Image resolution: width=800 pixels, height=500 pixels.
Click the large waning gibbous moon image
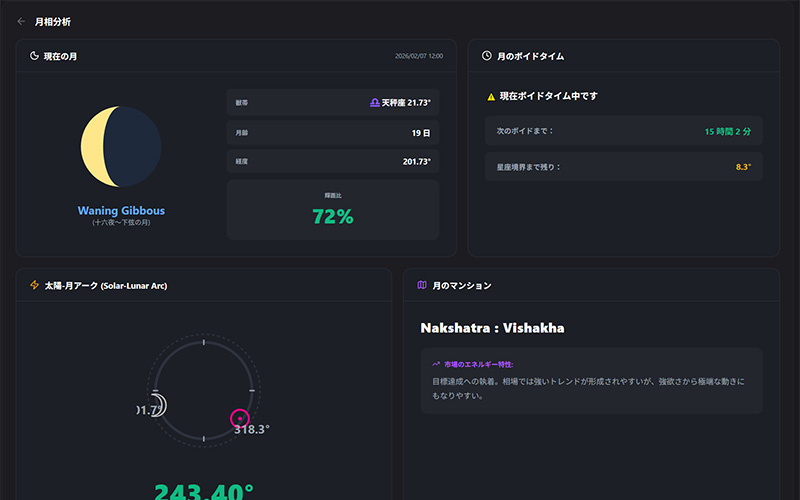click(121, 148)
